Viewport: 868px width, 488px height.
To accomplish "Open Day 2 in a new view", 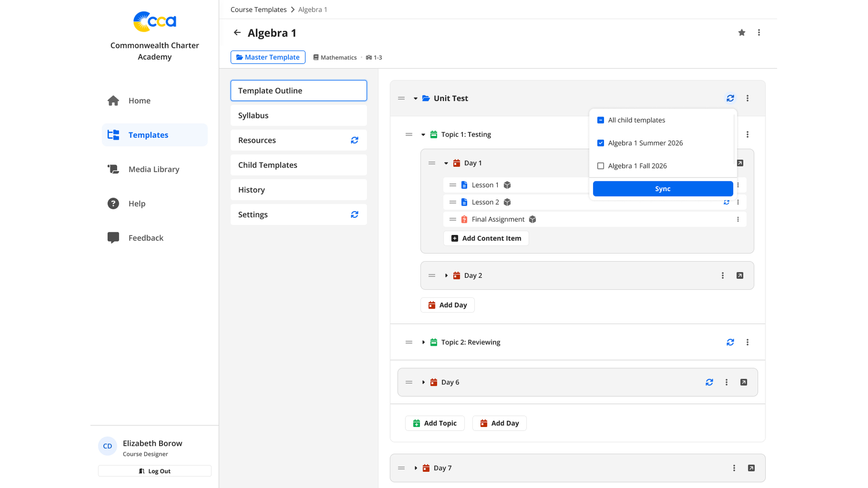I will pyautogui.click(x=740, y=275).
